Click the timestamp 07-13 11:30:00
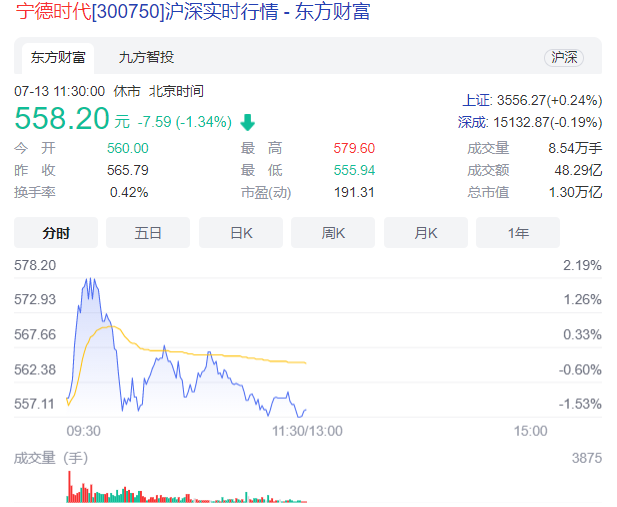 [59, 91]
